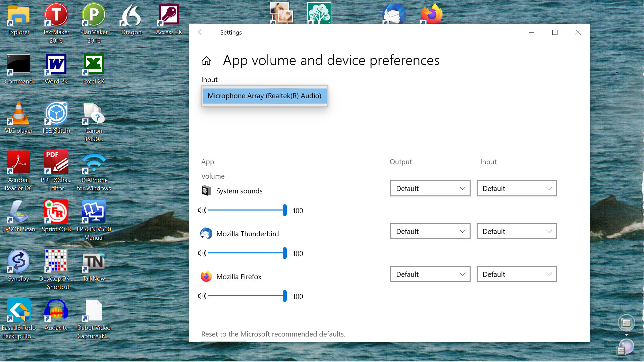The height and width of the screenshot is (362, 644).
Task: Open the Thunderbird desktop shortcut
Action: 394,13
